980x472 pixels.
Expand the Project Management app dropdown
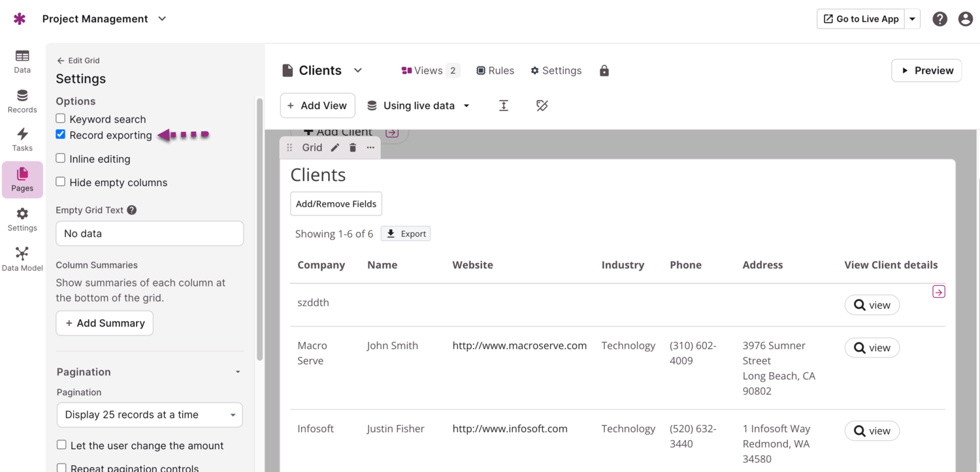pos(162,19)
